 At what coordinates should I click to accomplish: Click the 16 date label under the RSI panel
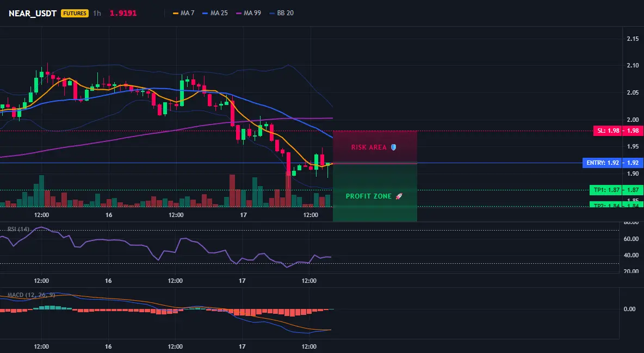(108, 281)
